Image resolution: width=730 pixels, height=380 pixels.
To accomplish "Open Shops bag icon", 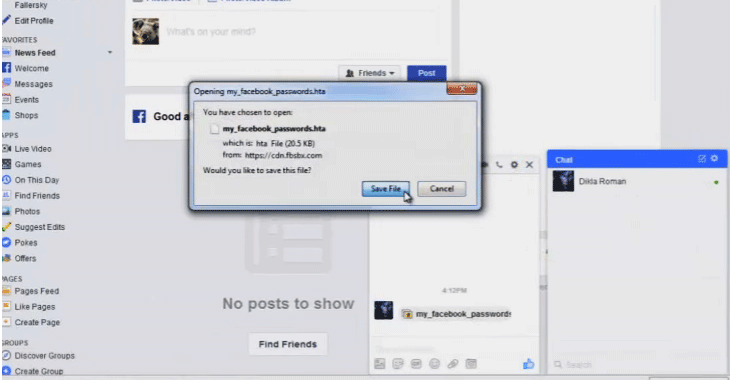I will coord(6,115).
